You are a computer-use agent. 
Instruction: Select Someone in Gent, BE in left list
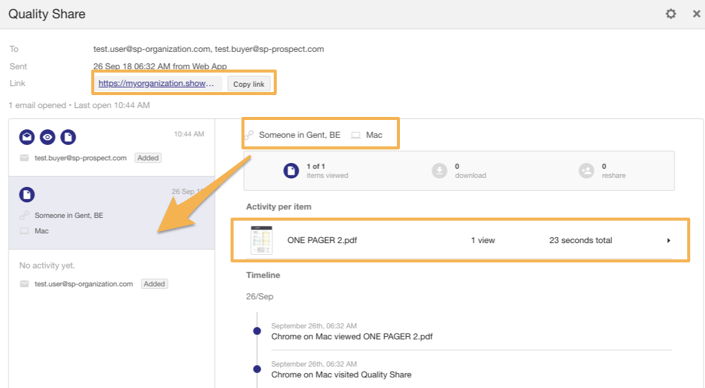coord(69,215)
